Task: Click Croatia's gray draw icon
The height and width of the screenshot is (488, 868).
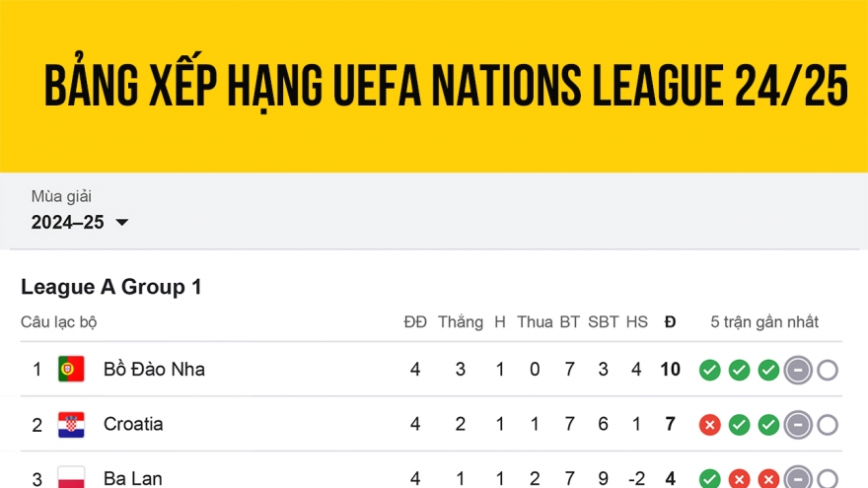Action: (798, 426)
